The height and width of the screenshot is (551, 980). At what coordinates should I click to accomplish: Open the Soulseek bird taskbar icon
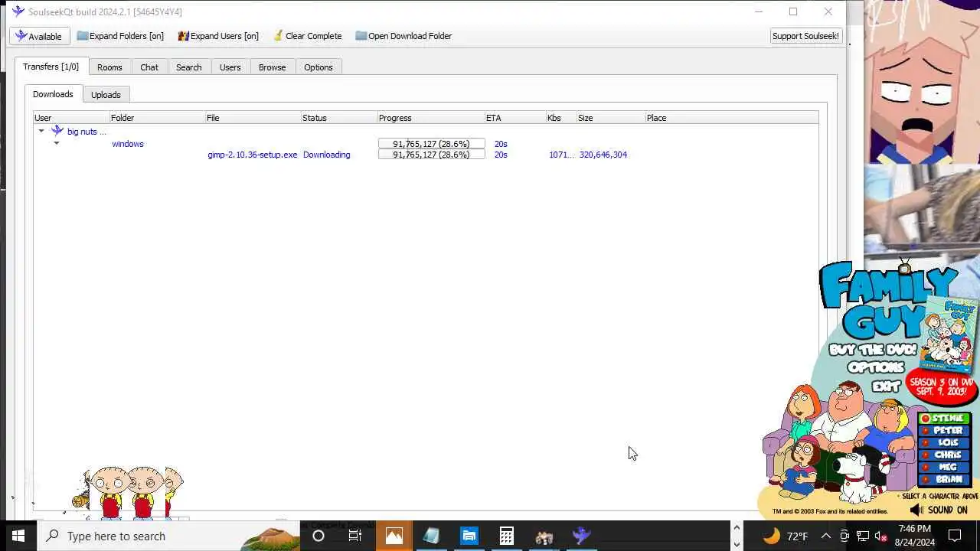point(582,536)
